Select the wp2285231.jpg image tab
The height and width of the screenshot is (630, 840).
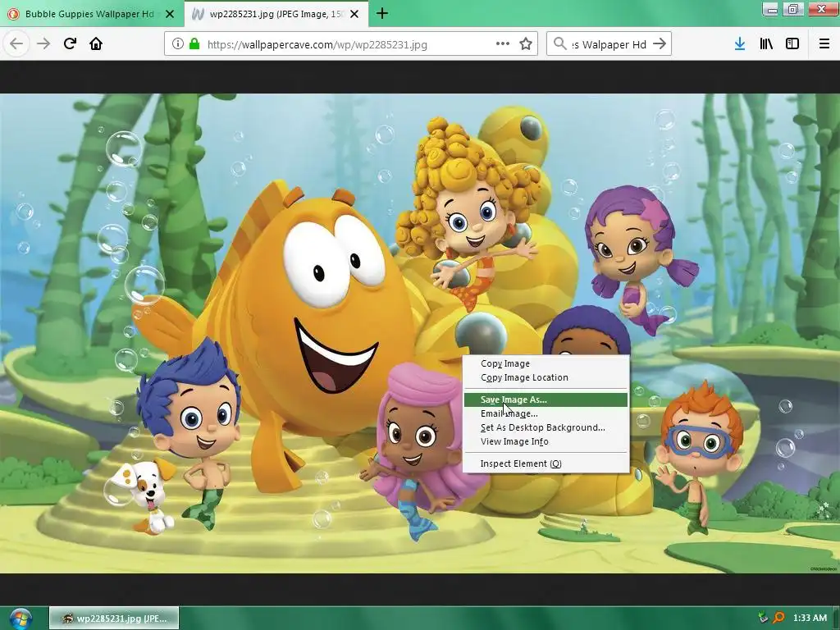coord(276,14)
